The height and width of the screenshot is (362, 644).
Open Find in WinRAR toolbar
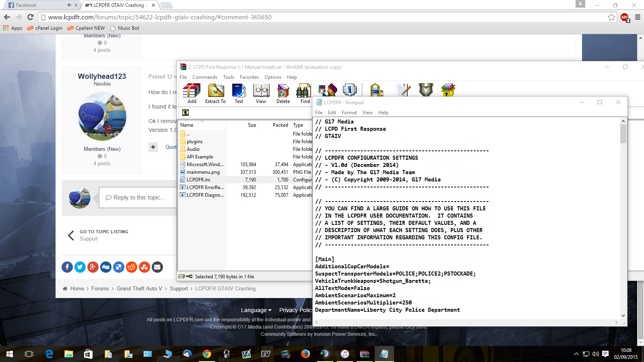click(304, 93)
